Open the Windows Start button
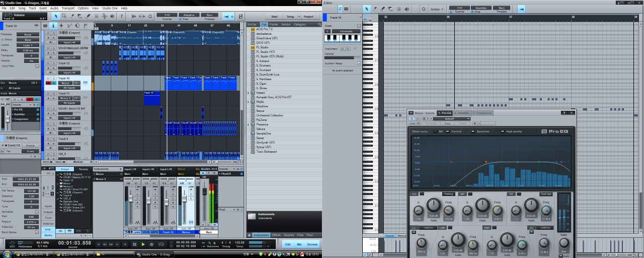Image resolution: width=644 pixels, height=258 pixels. point(7,254)
